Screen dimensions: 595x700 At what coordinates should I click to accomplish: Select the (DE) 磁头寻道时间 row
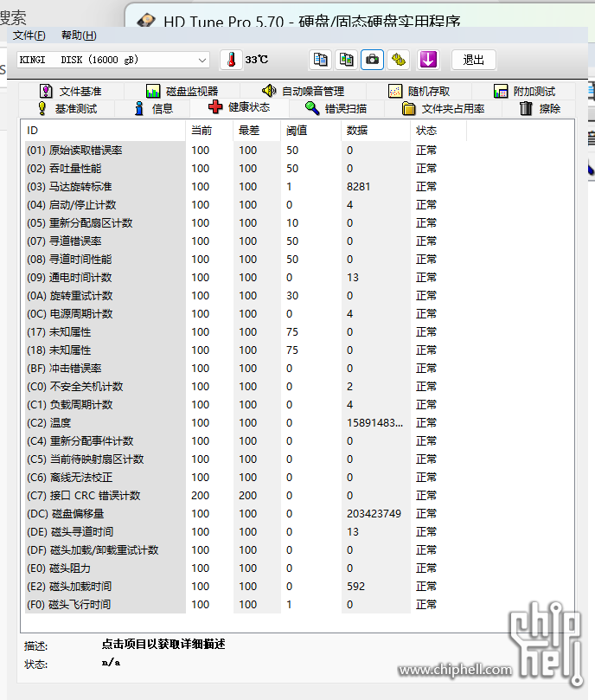[x=246, y=531]
